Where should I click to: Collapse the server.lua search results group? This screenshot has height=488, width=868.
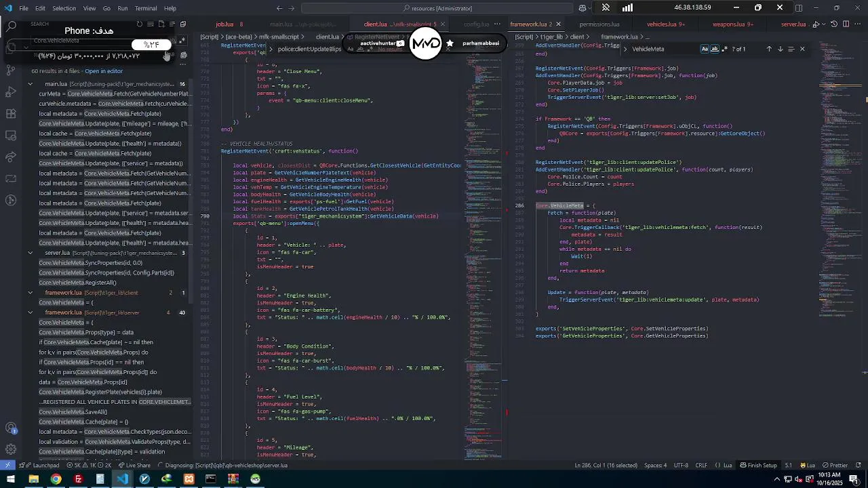point(30,253)
